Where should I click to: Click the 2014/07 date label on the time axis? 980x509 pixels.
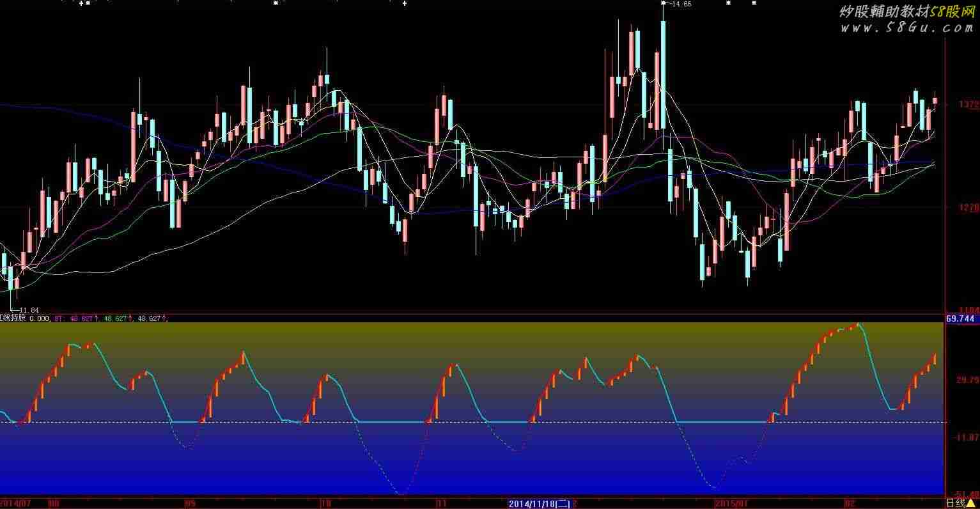coord(16,503)
